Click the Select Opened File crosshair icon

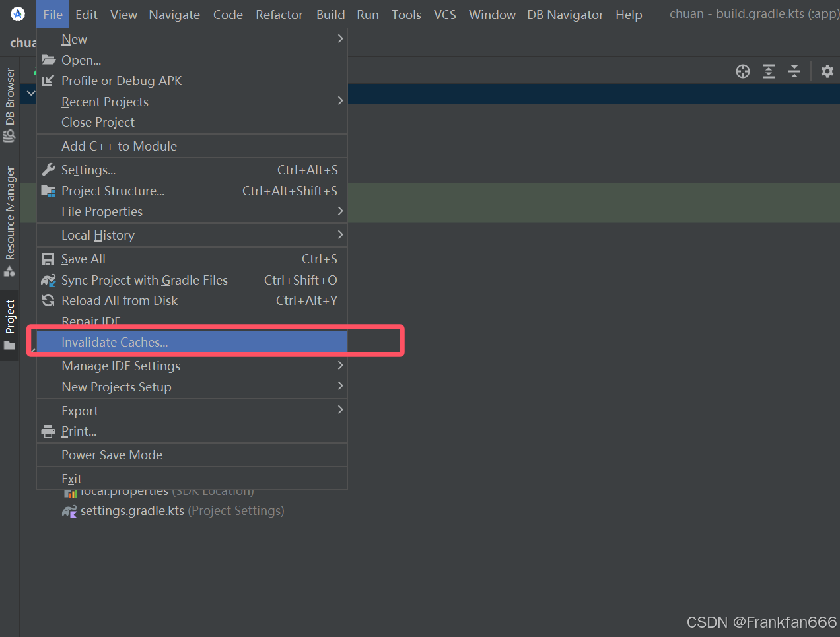[x=742, y=71]
